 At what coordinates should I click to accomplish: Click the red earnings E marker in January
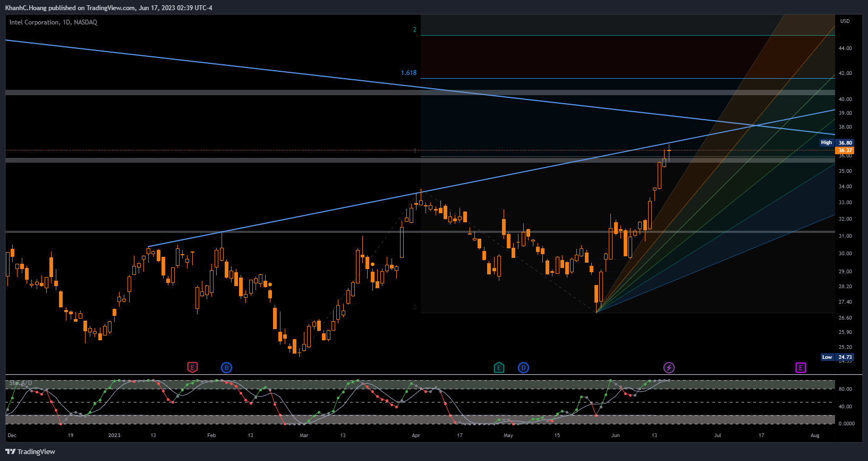click(192, 367)
